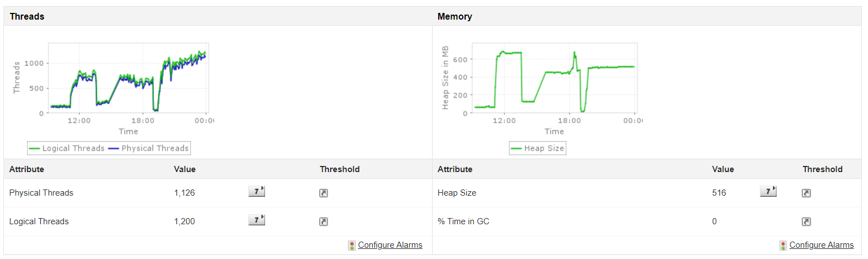Click the Logical Threads value 1,200
Screen dimensions: 868x259
pos(184,221)
